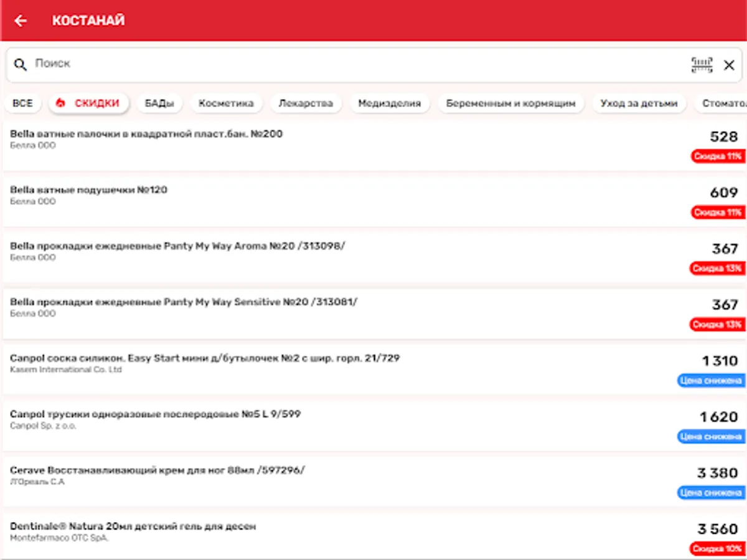This screenshot has width=747, height=560.
Task: Click Цена снижена badge under 1 310
Action: (x=712, y=380)
